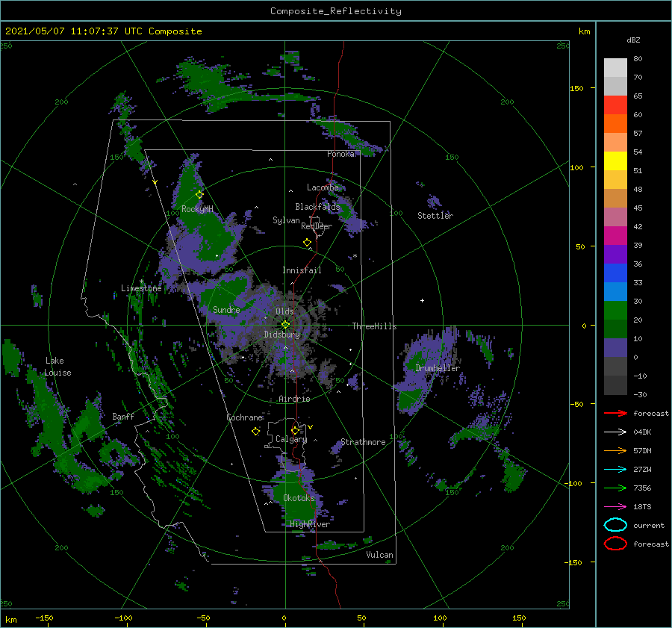Screen dimensions: 672x628
Task: Pick the bright yellow 54 dBZ swatch
Action: click(615, 161)
